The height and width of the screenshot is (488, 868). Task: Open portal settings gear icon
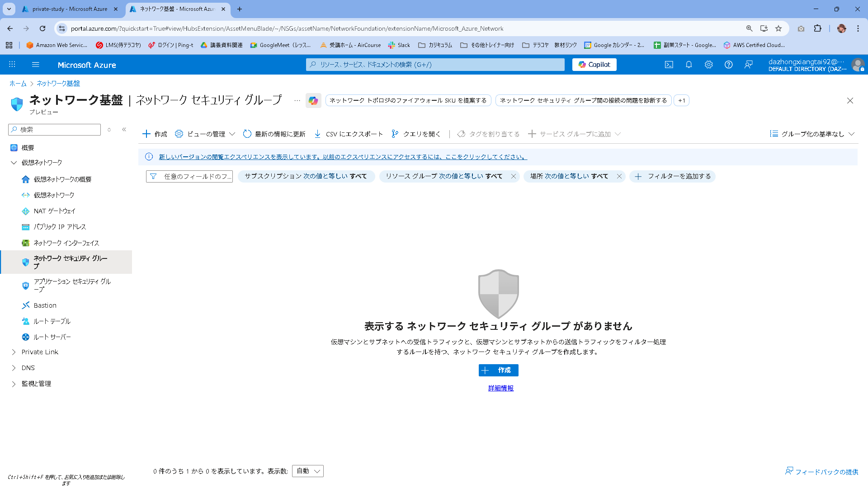(x=708, y=65)
